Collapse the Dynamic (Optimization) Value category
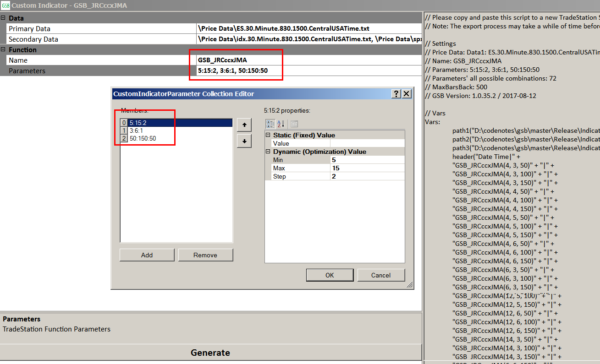 [268, 152]
